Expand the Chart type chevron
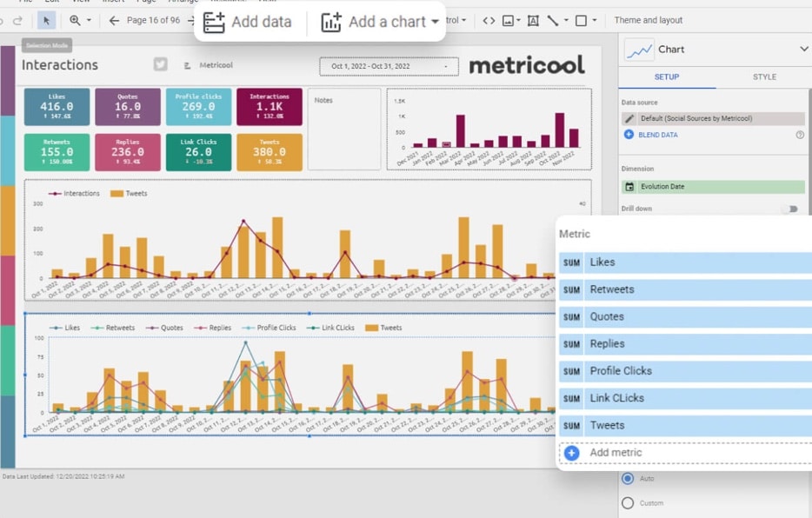 click(x=803, y=50)
